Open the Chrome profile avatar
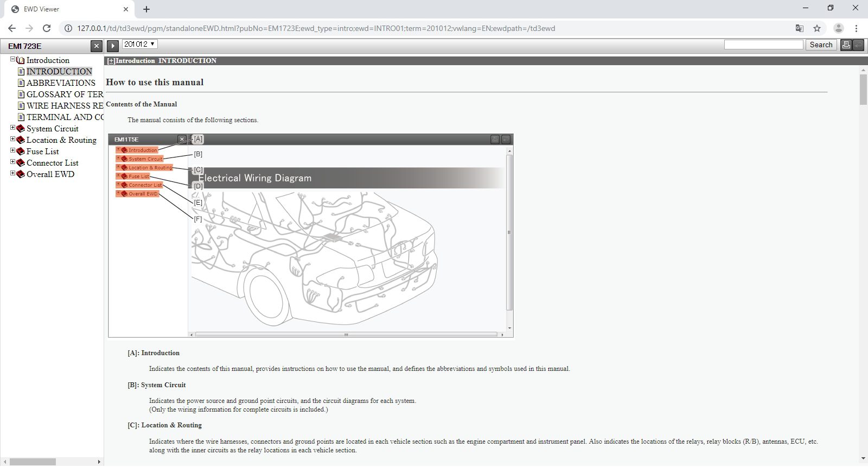The width and height of the screenshot is (868, 467). (838, 28)
